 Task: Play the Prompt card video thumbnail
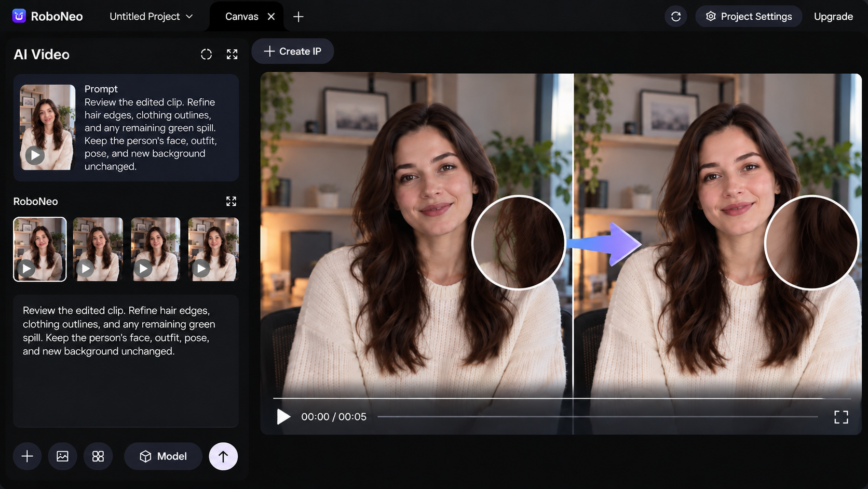point(35,155)
